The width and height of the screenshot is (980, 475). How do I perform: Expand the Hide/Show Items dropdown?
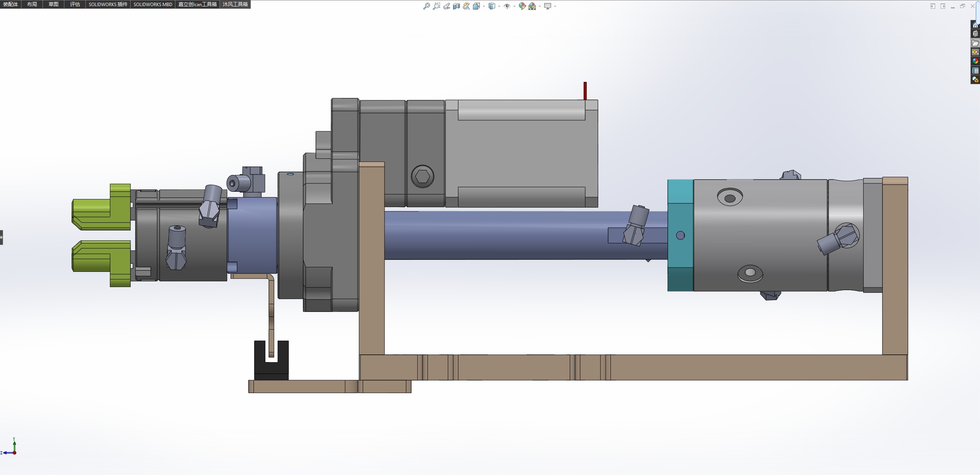514,6
